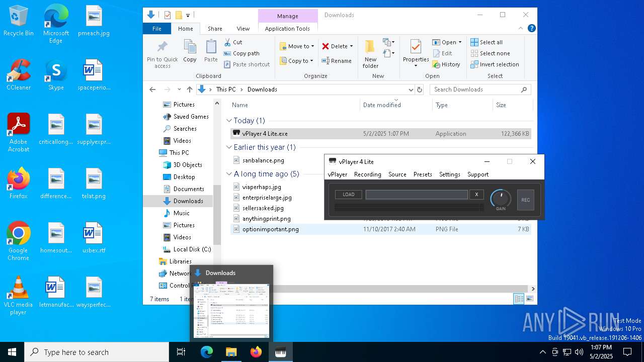Click the Paste icon in ribbon
Screen dimensions: 644x362
tap(211, 51)
